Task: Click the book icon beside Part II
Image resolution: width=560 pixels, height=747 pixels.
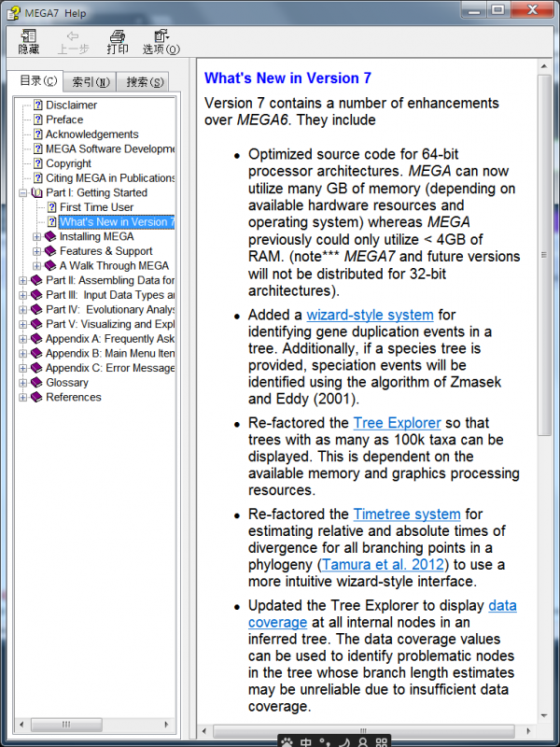Action: (x=36, y=281)
